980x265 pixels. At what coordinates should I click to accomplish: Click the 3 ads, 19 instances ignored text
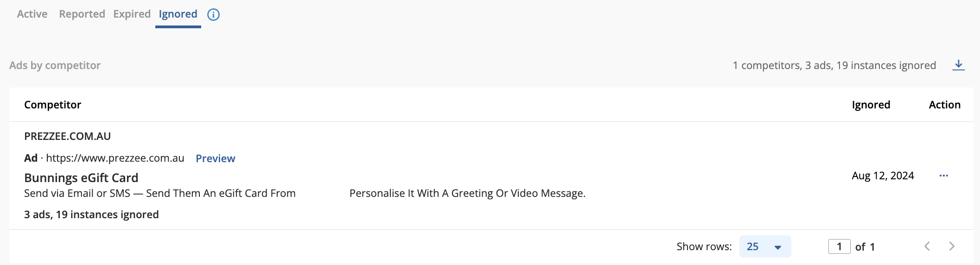tap(91, 215)
